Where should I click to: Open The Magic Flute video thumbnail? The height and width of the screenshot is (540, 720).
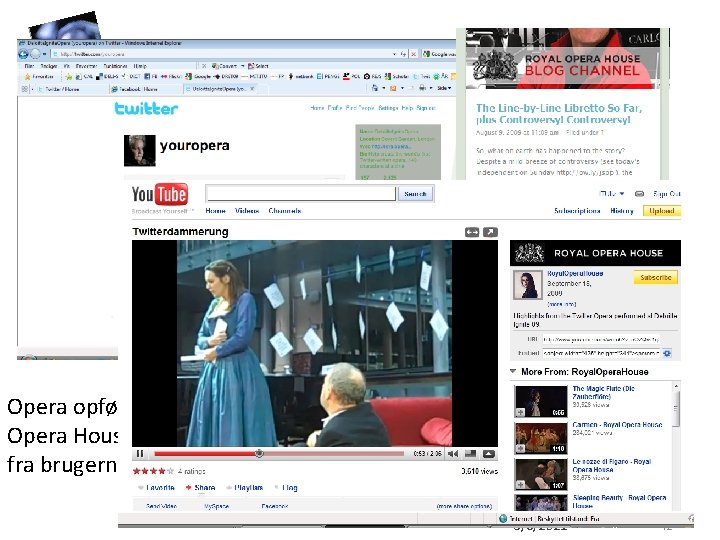pos(541,401)
